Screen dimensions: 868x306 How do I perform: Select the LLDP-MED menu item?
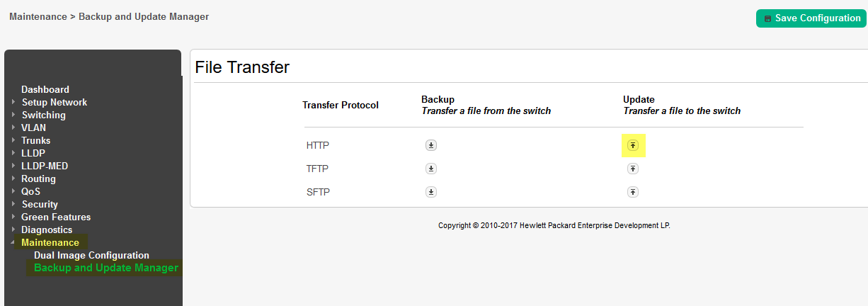click(45, 166)
